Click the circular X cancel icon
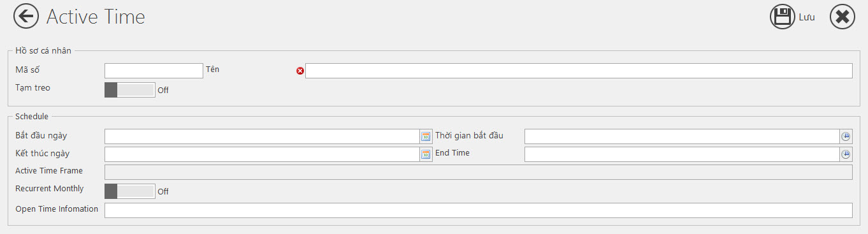 [843, 17]
